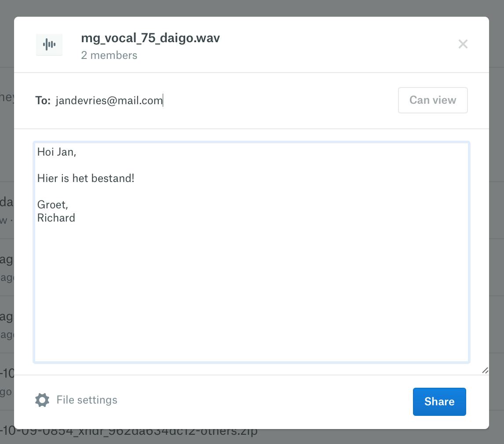Image resolution: width=504 pixels, height=444 pixels.
Task: Place cursor on the Groet, line
Action: (x=52, y=205)
